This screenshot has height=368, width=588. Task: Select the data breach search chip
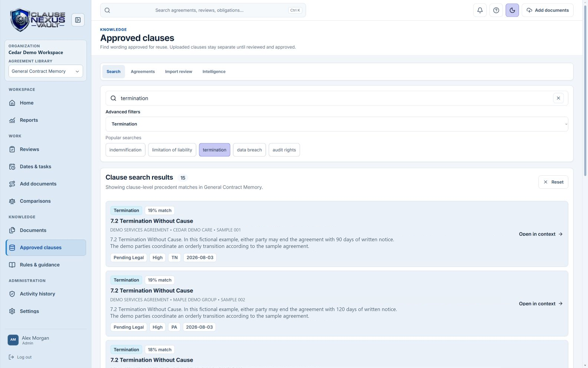point(249,150)
